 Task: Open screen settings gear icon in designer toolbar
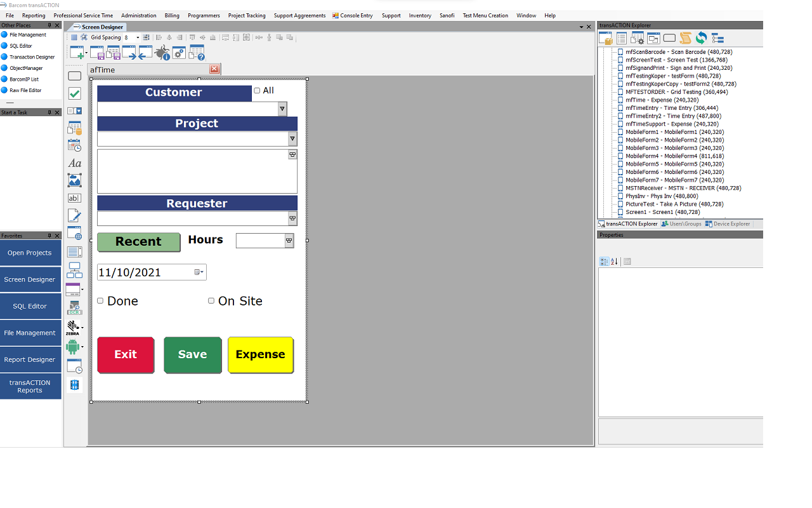click(x=179, y=53)
